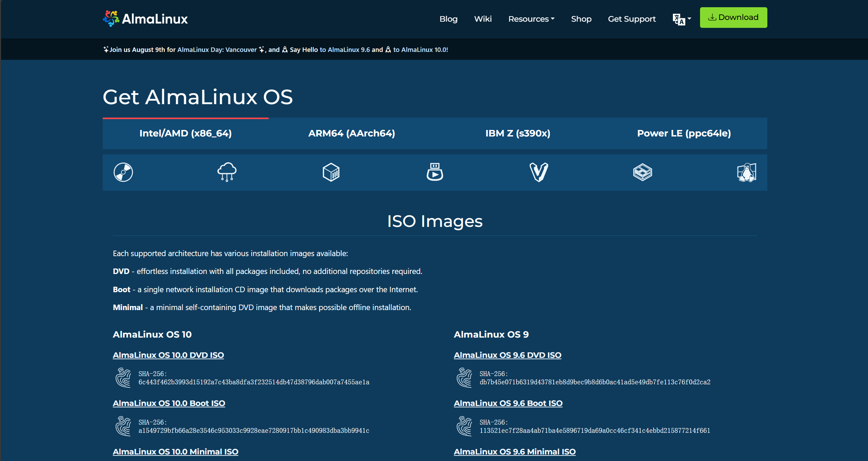Download AlmaLinux OS 9.6 DVD ISO
Screen dimensions: 868x461
point(507,355)
